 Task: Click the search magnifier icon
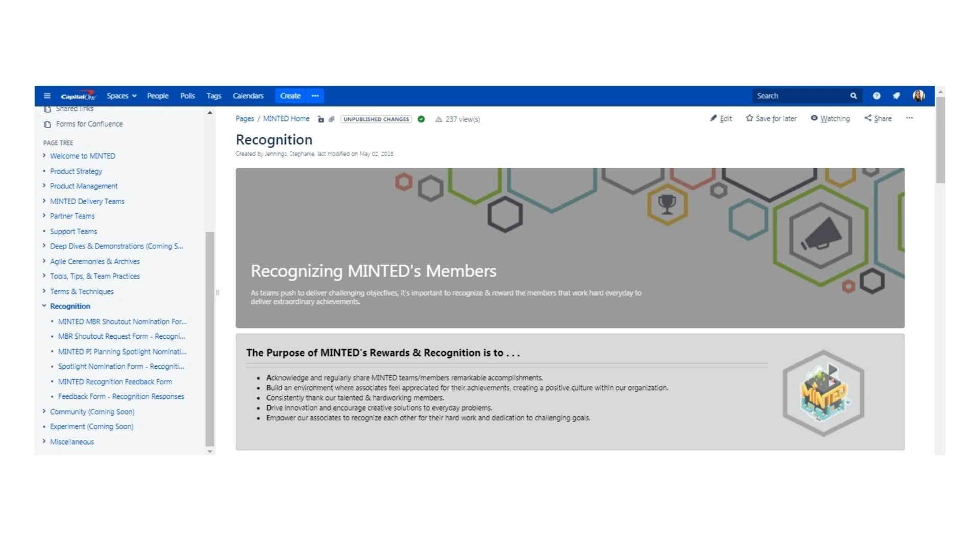click(853, 96)
